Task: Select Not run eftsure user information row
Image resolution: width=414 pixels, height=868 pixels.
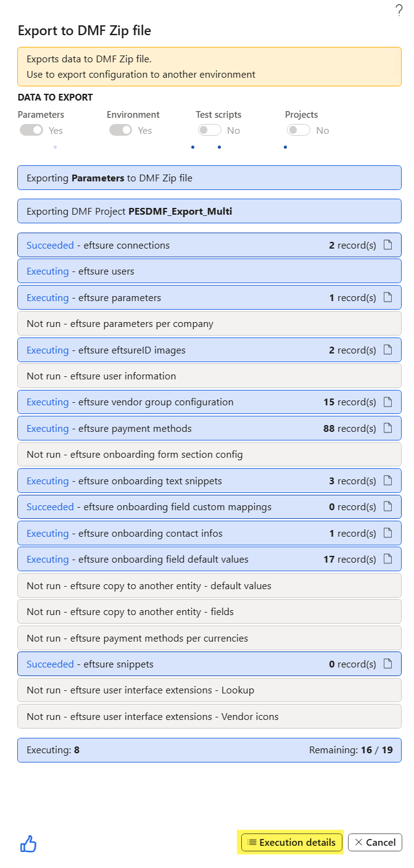Action: [x=209, y=376]
